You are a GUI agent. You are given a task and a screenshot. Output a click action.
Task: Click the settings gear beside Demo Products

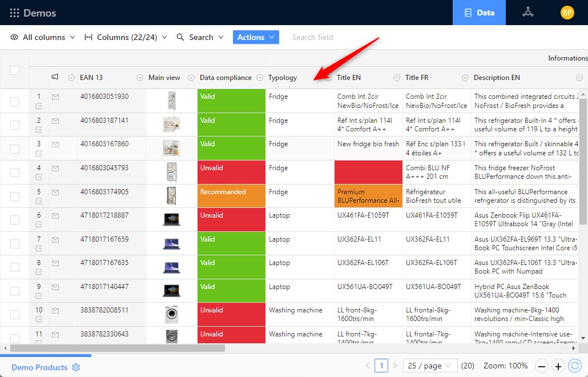click(x=76, y=367)
